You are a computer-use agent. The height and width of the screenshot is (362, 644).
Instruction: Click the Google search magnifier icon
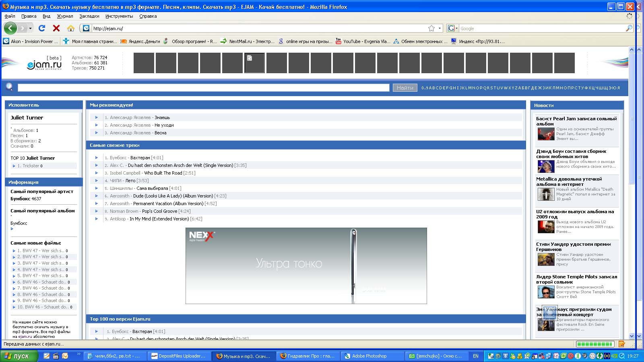pyautogui.click(x=629, y=28)
